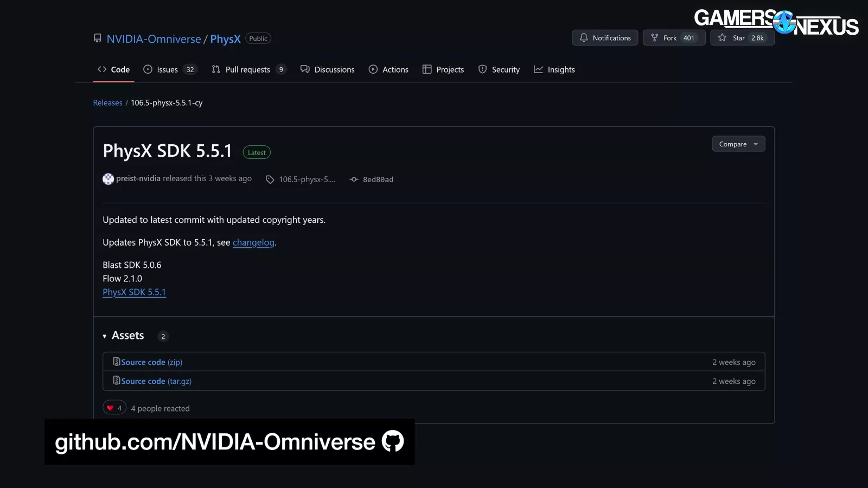Open the Notifications bell icon
This screenshot has height=488, width=868.
coord(584,37)
